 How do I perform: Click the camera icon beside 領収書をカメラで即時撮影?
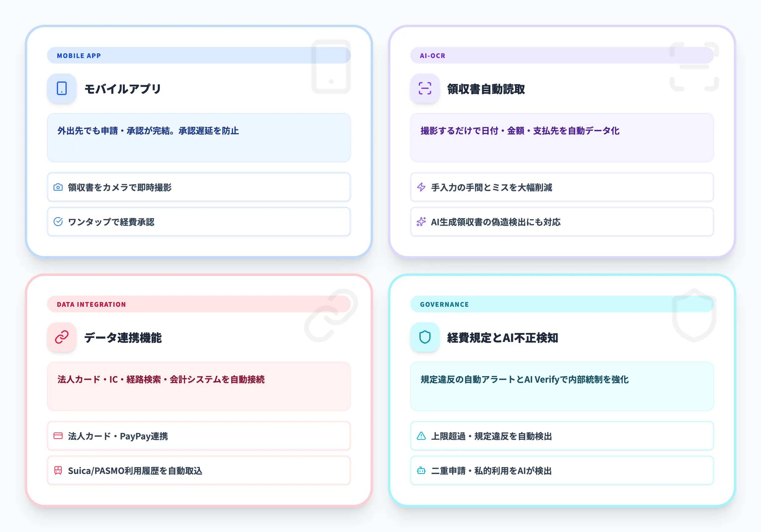58,187
